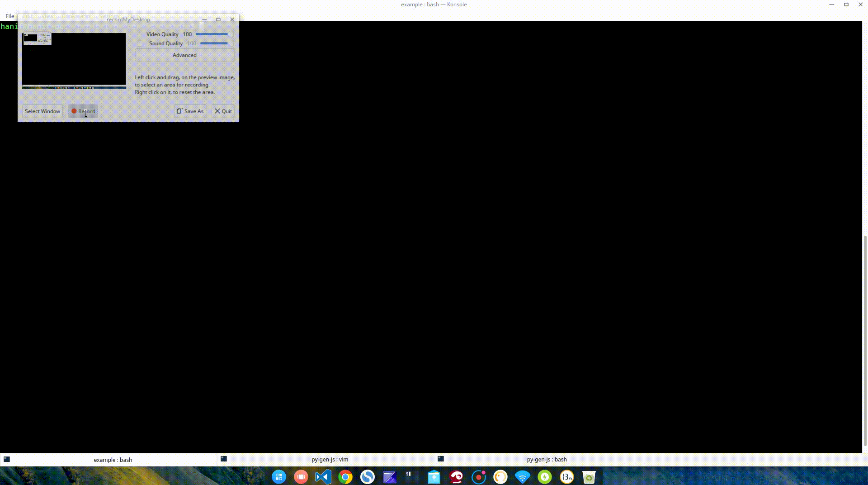Image resolution: width=868 pixels, height=485 pixels.
Task: Click the terminal icon on py-gen-js vim tab
Action: click(x=224, y=459)
